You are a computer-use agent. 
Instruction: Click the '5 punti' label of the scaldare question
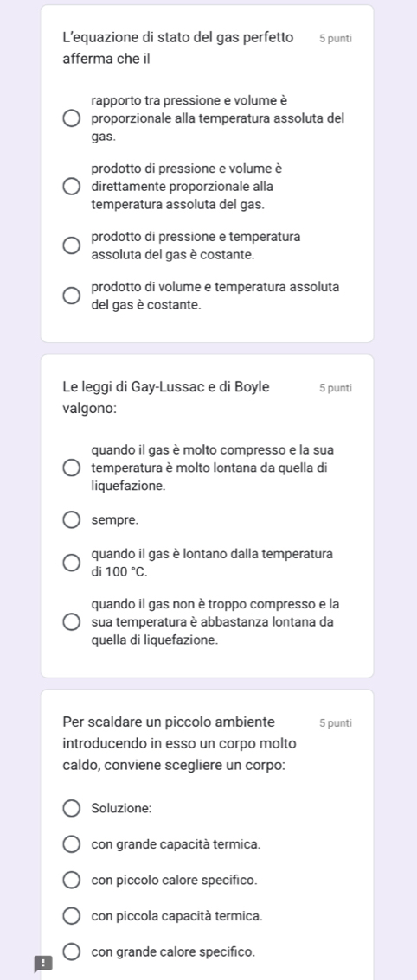click(336, 723)
